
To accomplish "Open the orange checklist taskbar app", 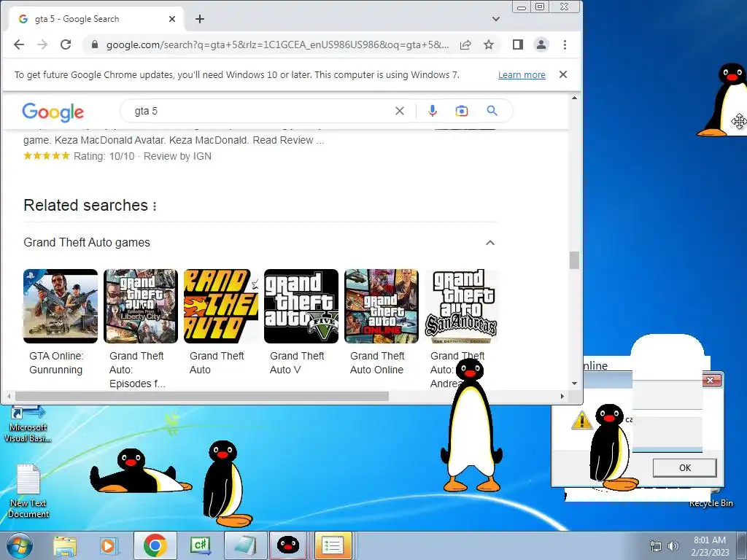I will [333, 545].
